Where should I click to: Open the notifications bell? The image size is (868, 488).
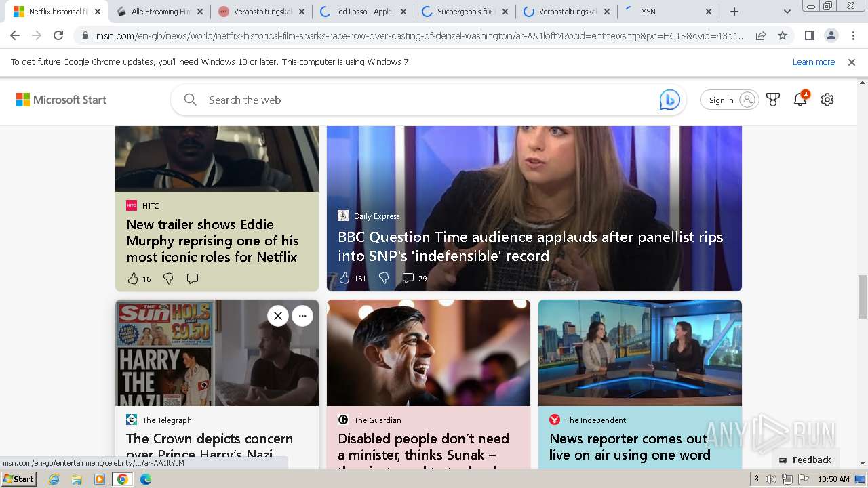coord(800,100)
